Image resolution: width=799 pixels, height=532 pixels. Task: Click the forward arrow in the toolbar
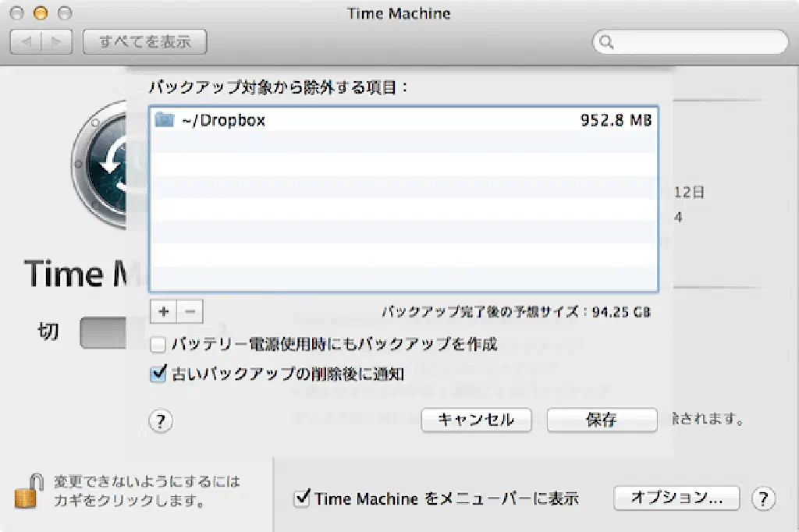[x=58, y=42]
